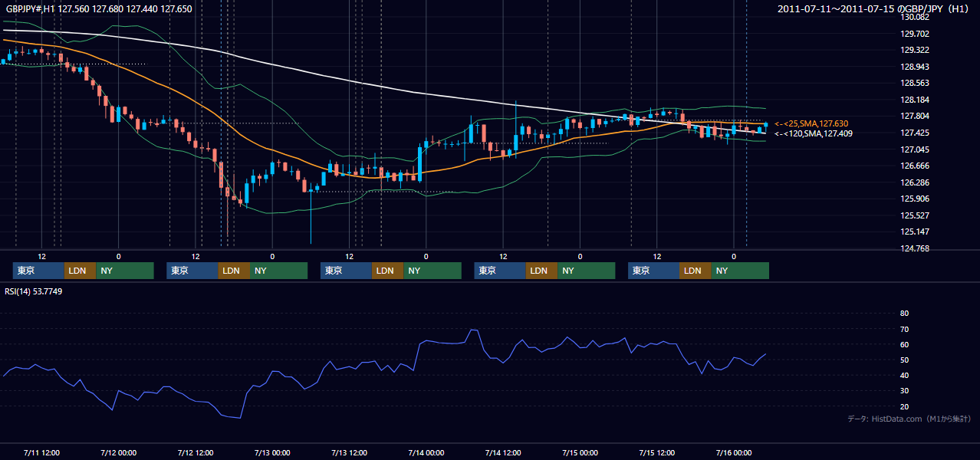Select the 126.286 price axis label

coord(915,182)
